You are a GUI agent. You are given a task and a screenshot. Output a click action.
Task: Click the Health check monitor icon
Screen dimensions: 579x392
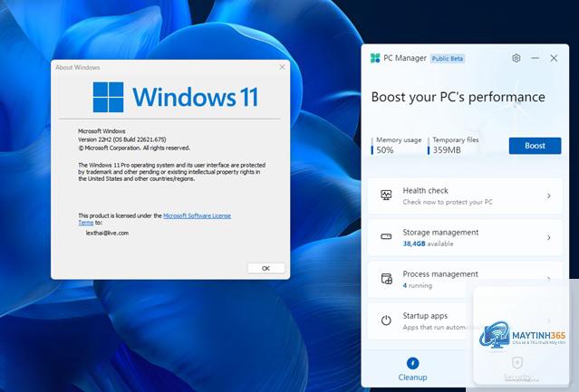386,195
